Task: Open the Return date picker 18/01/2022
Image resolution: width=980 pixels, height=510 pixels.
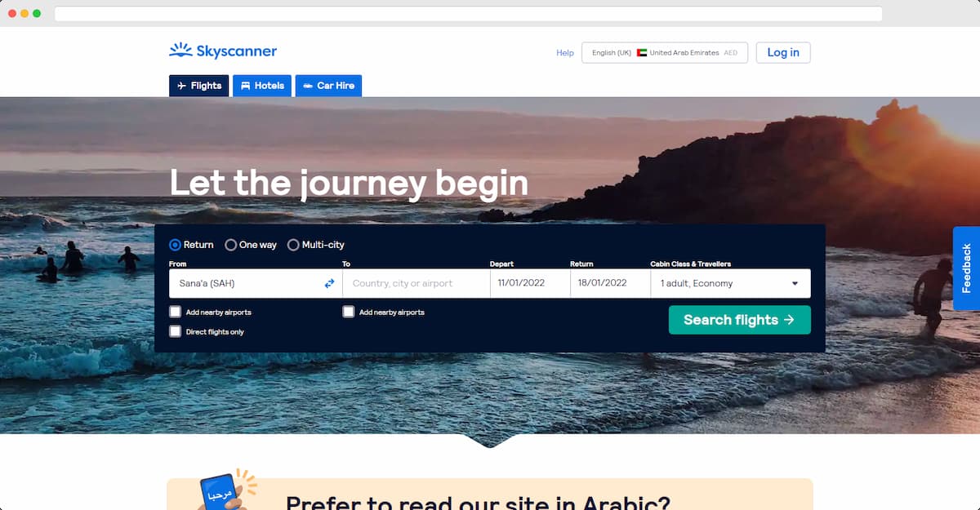Action: pyautogui.click(x=609, y=283)
